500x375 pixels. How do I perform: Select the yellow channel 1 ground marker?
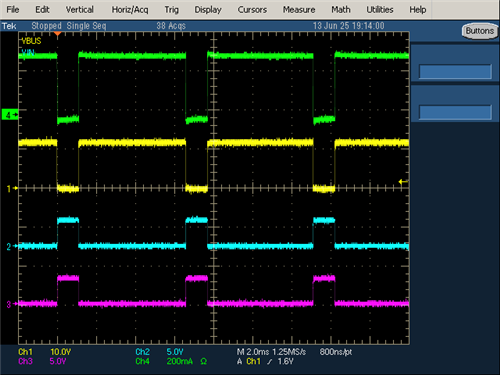tap(11, 189)
